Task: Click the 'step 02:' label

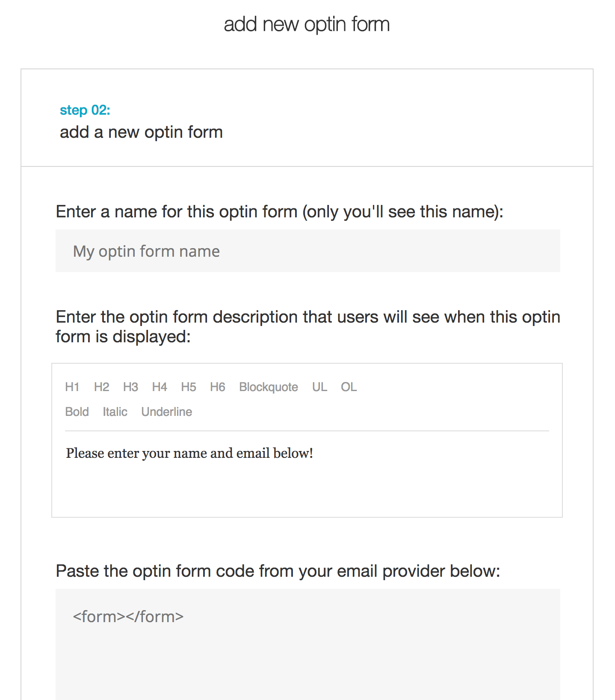Action: tap(85, 110)
